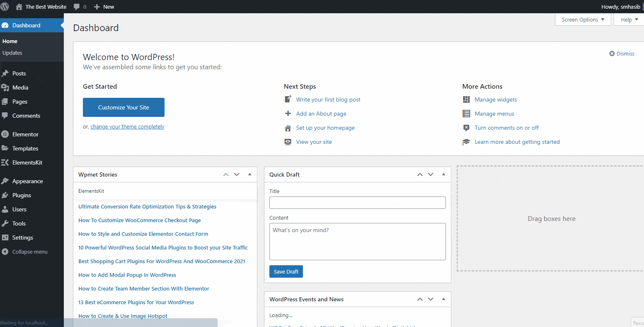Viewport: 644px width, 327px height.
Task: Toggle the WordPress Events and News panel
Action: point(443,299)
